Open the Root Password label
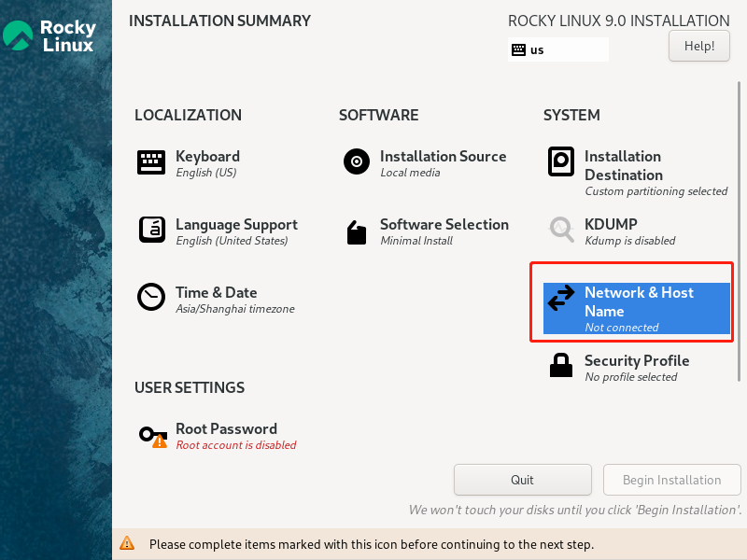The image size is (747, 560). coord(226,429)
